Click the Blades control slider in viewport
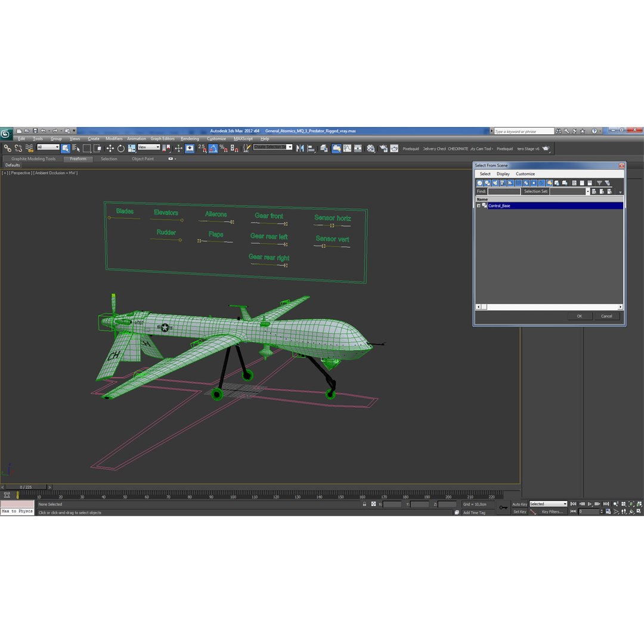 coord(123,218)
